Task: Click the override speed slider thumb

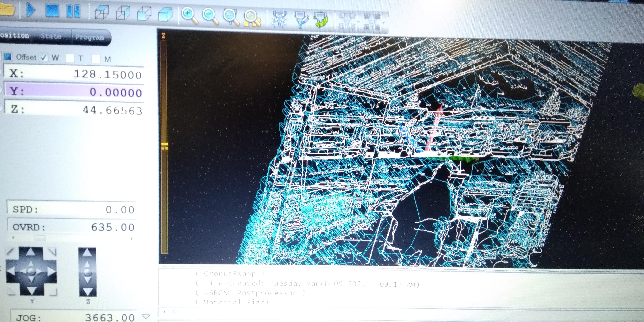Action: point(40,238)
